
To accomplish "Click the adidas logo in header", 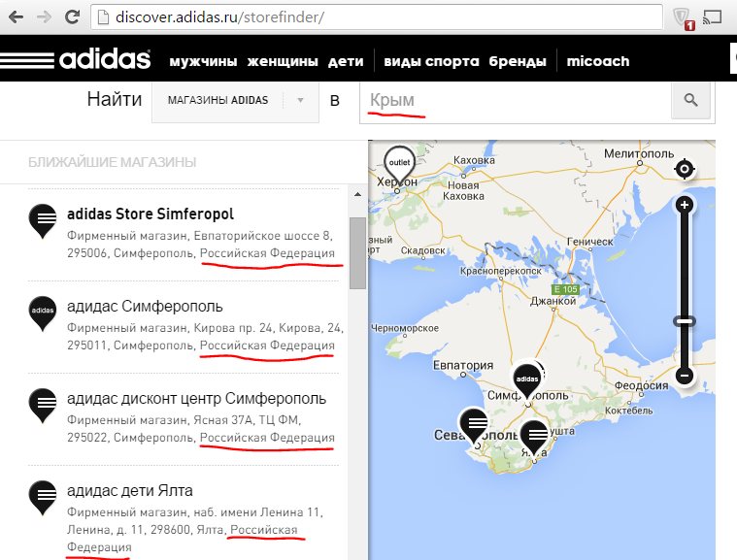I will tap(76, 59).
